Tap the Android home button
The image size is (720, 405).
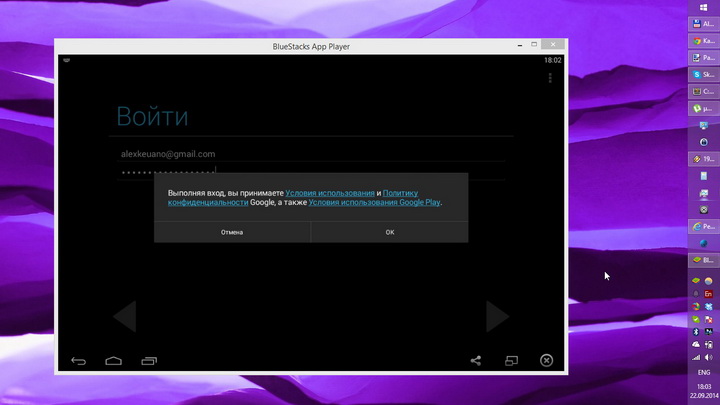(x=113, y=361)
